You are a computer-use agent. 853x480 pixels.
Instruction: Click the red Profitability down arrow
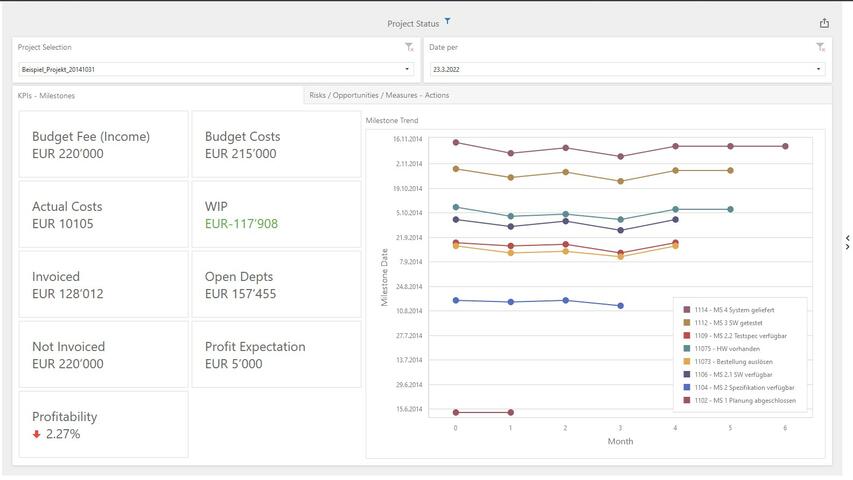[37, 435]
